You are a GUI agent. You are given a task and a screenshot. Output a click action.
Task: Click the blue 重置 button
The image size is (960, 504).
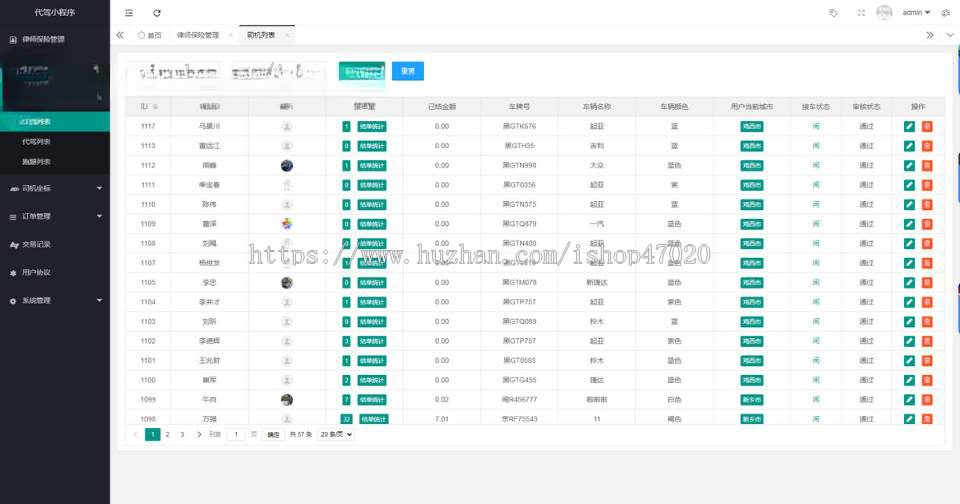click(408, 71)
